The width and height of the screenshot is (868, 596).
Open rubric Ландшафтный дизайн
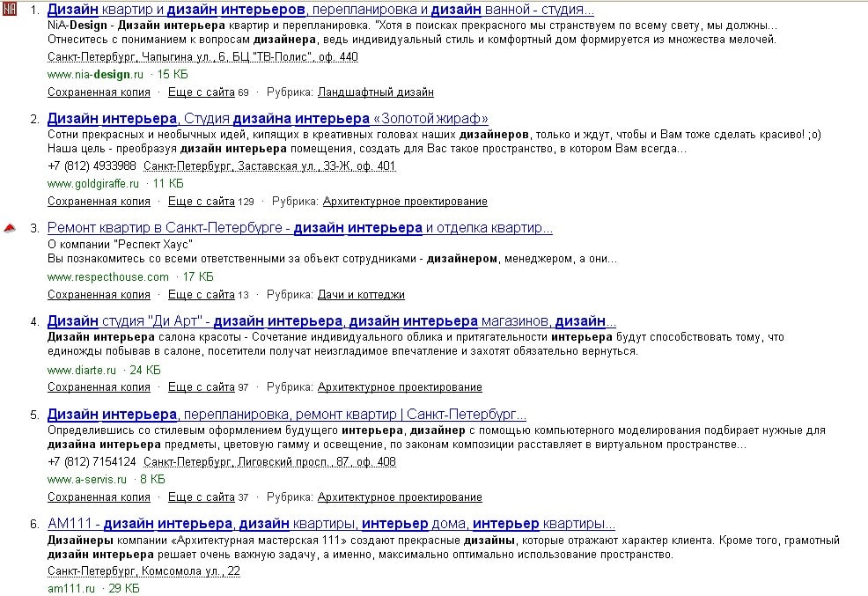[376, 92]
